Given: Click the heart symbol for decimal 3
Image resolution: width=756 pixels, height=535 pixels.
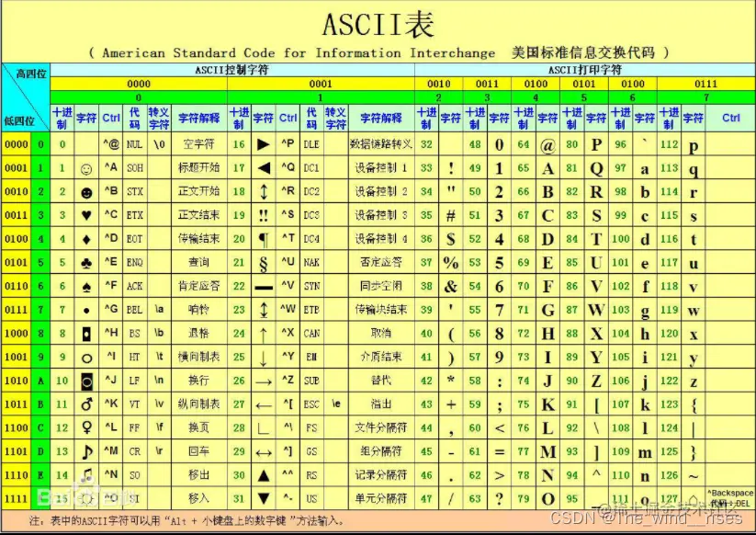Looking at the screenshot, I should coord(86,215).
